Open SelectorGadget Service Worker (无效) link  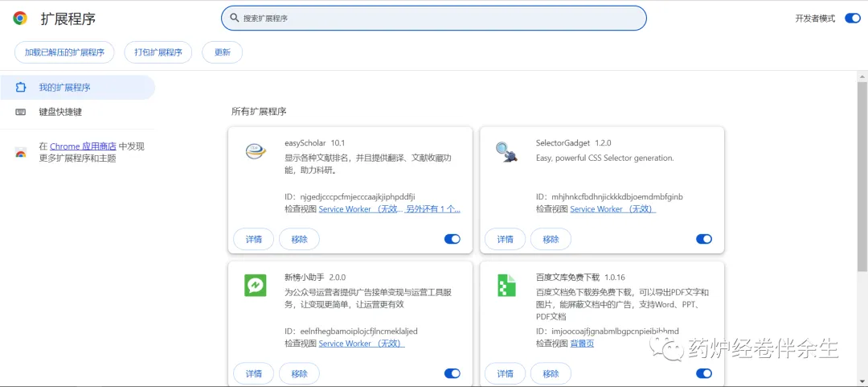click(612, 209)
